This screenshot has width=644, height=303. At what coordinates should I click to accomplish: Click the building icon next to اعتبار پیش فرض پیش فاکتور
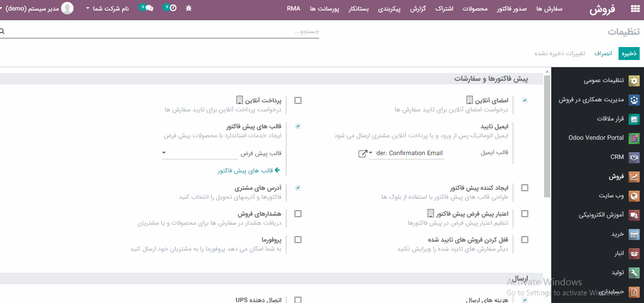click(431, 213)
